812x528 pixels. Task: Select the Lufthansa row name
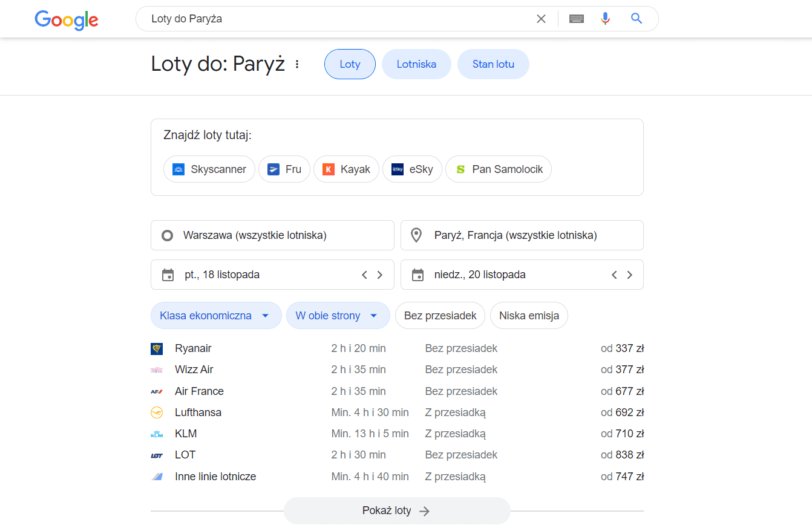click(x=198, y=412)
